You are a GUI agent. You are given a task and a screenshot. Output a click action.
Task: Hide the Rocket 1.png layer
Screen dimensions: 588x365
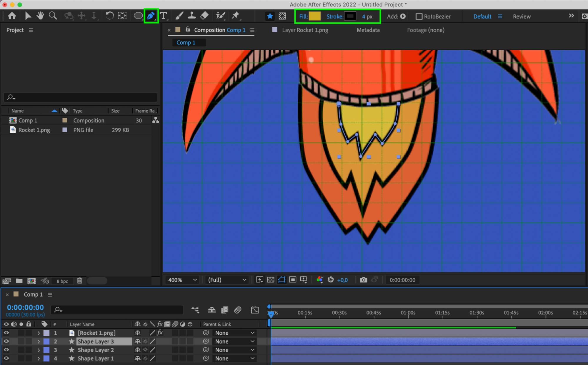point(6,333)
